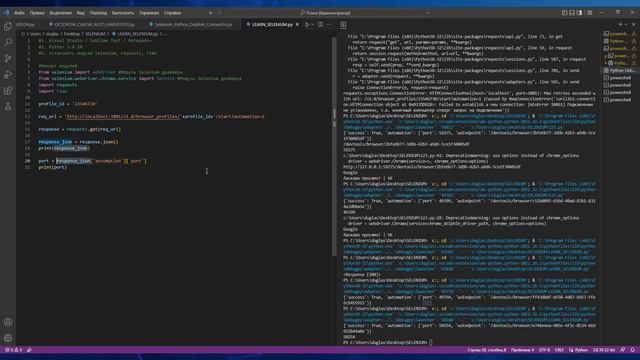Open the Extensions view
Image resolution: width=640 pixels, height=360 pixels.
(x=8, y=90)
